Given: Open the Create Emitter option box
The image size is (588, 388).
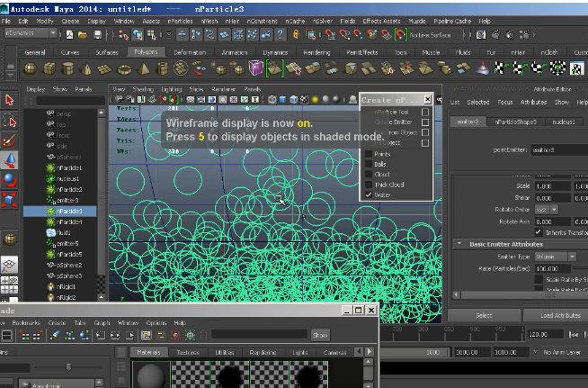Looking at the screenshot, I should click(425, 122).
